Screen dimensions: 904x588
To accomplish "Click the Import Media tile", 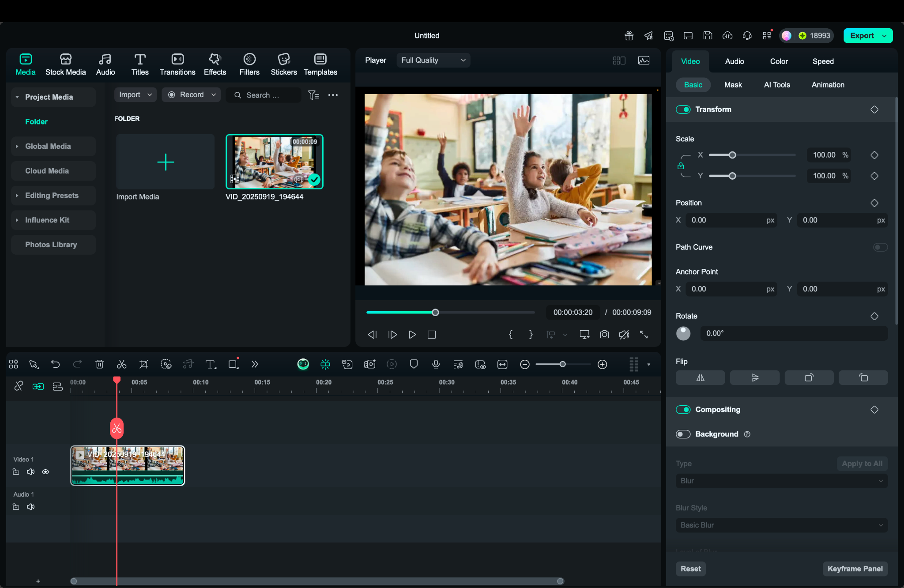I will (x=165, y=162).
